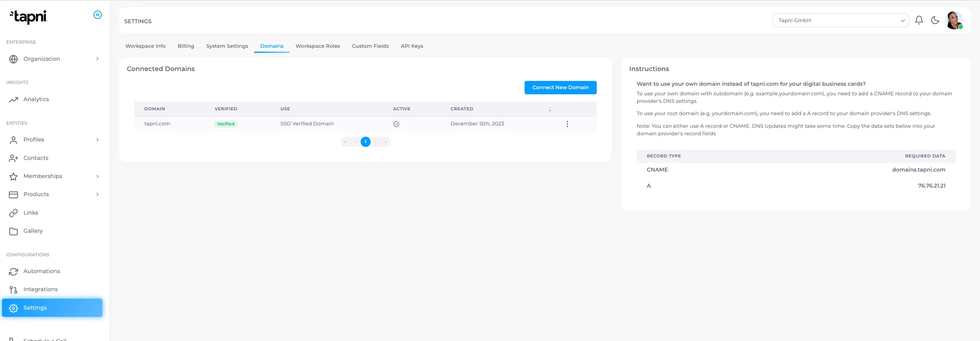This screenshot has width=980, height=341.
Task: Go to Contacts
Action: coord(36,158)
